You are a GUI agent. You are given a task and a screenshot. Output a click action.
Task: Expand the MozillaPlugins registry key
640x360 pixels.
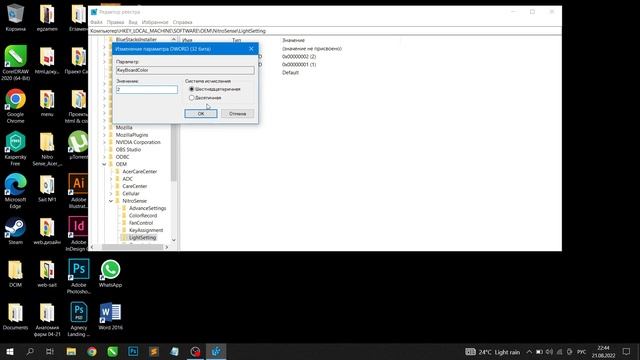pyautogui.click(x=104, y=135)
